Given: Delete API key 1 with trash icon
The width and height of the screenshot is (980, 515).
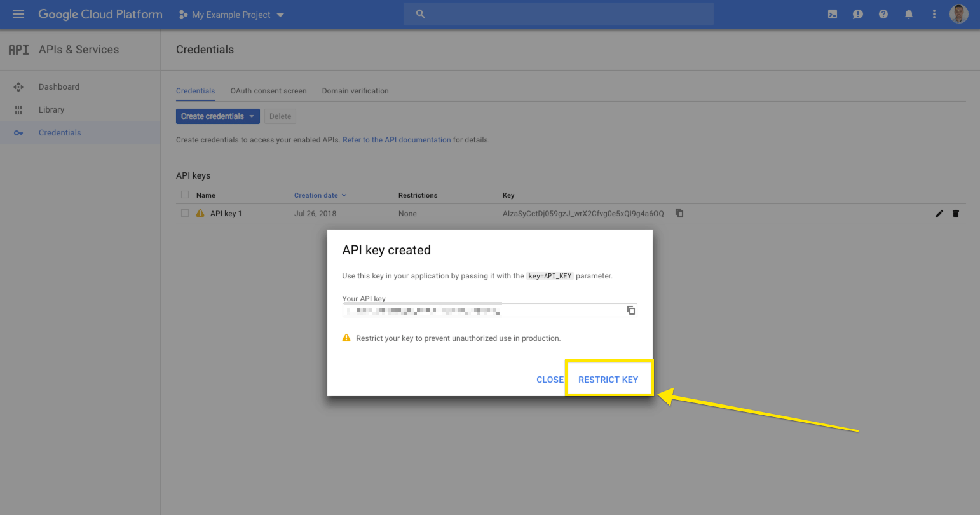Looking at the screenshot, I should [x=956, y=214].
